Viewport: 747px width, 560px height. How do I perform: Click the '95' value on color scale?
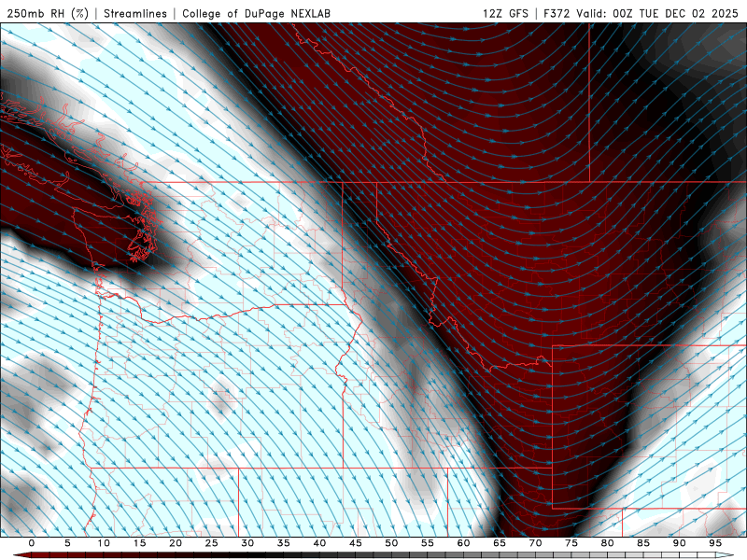pos(715,543)
